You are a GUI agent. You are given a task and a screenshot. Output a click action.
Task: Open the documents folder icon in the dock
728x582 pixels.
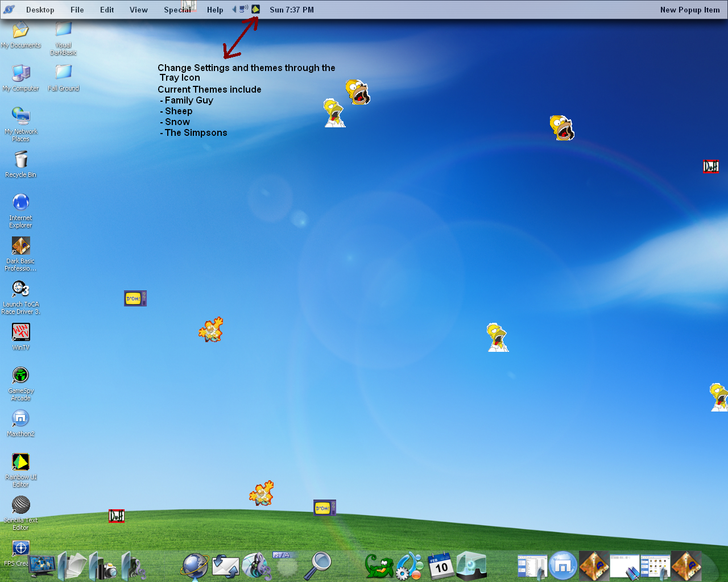click(x=72, y=566)
